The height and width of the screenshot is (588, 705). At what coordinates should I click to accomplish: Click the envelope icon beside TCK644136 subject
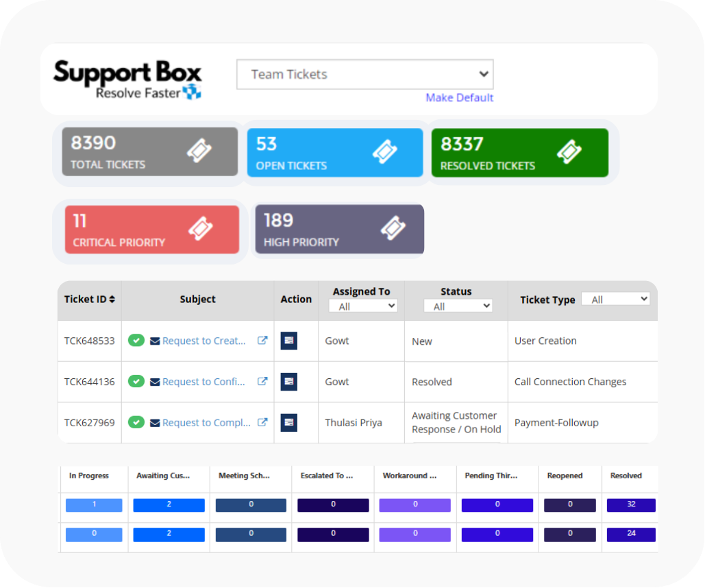156,382
